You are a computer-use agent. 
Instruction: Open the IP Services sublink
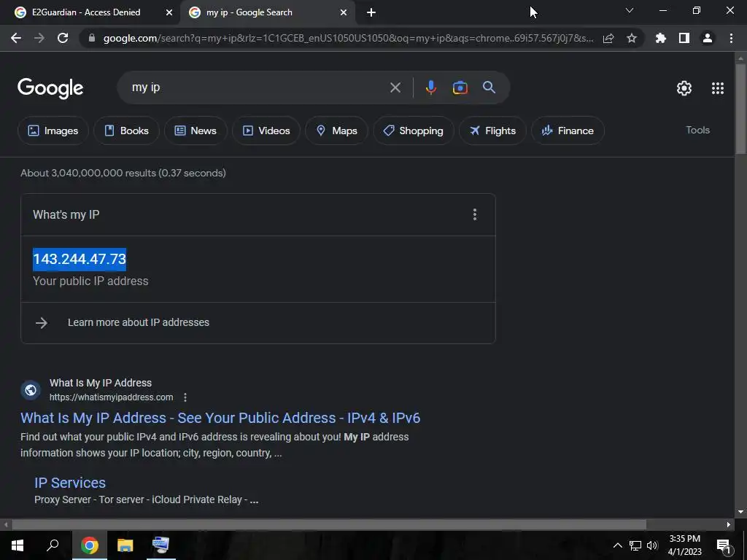[x=70, y=483]
